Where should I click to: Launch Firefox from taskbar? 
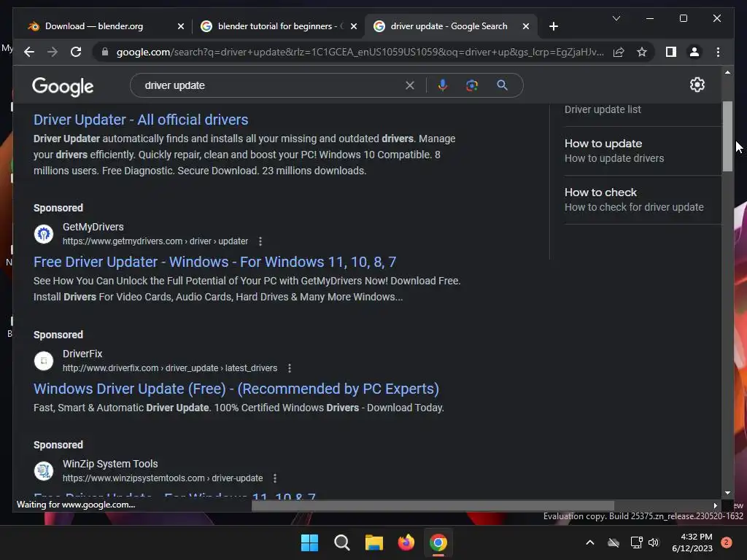point(406,542)
